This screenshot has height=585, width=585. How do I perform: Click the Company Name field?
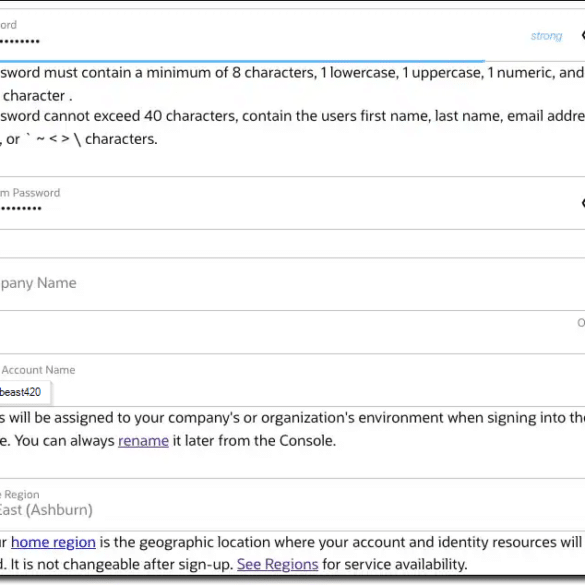(292, 284)
